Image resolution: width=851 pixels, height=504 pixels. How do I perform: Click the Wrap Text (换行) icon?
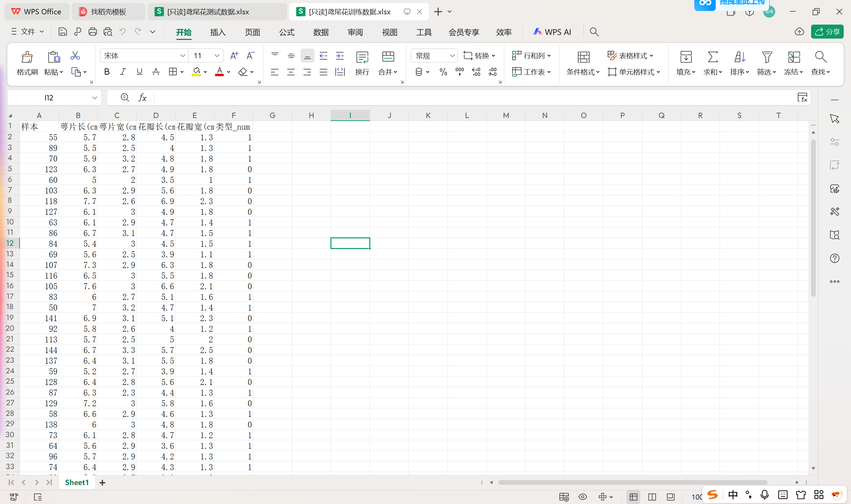click(x=362, y=57)
